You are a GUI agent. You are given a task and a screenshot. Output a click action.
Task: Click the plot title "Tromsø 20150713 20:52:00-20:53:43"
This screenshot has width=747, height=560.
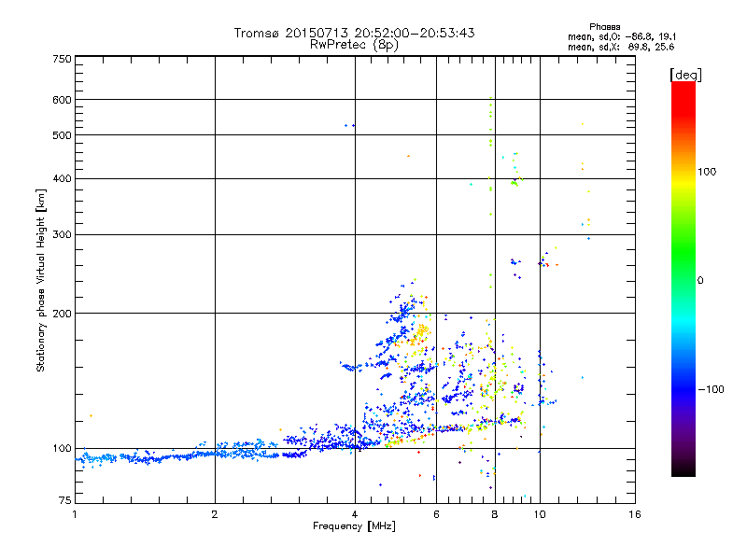[354, 33]
